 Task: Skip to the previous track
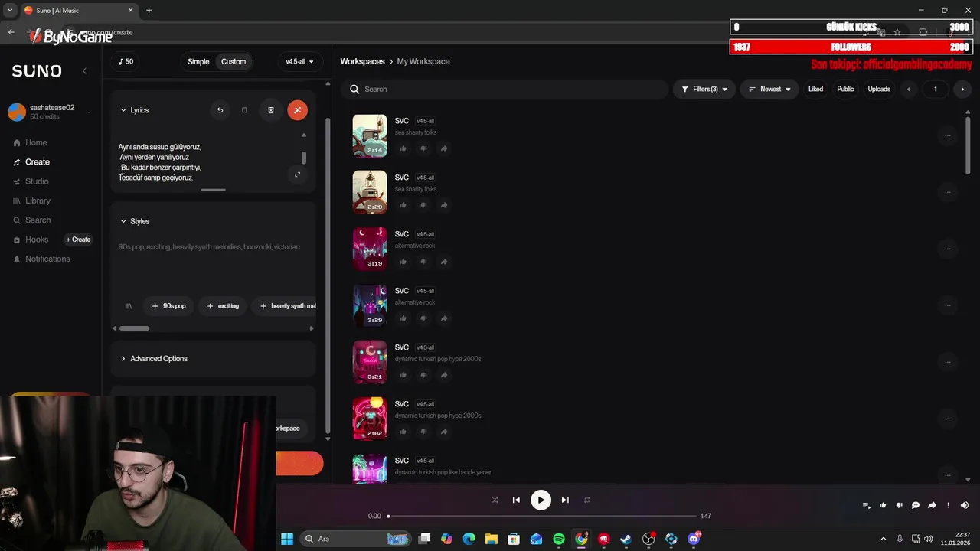(x=516, y=500)
